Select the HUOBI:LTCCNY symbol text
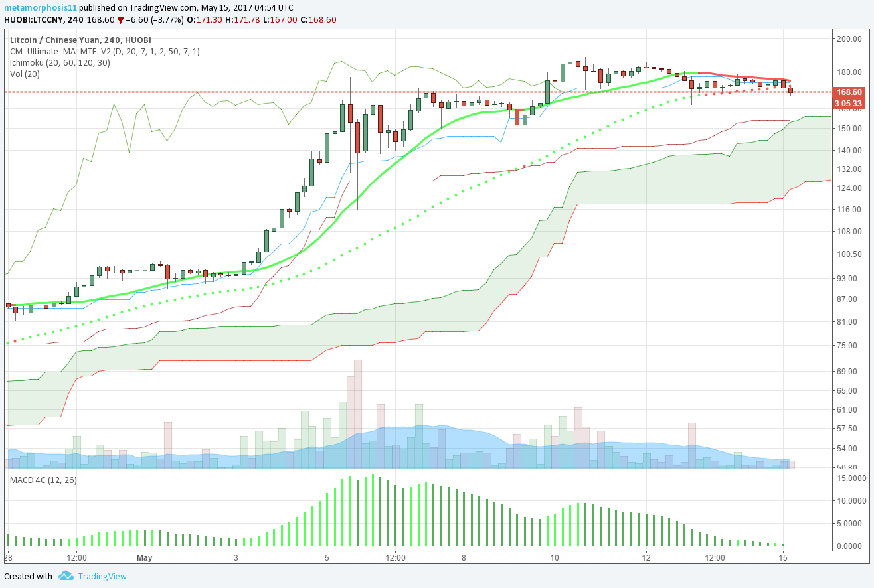 (35, 19)
